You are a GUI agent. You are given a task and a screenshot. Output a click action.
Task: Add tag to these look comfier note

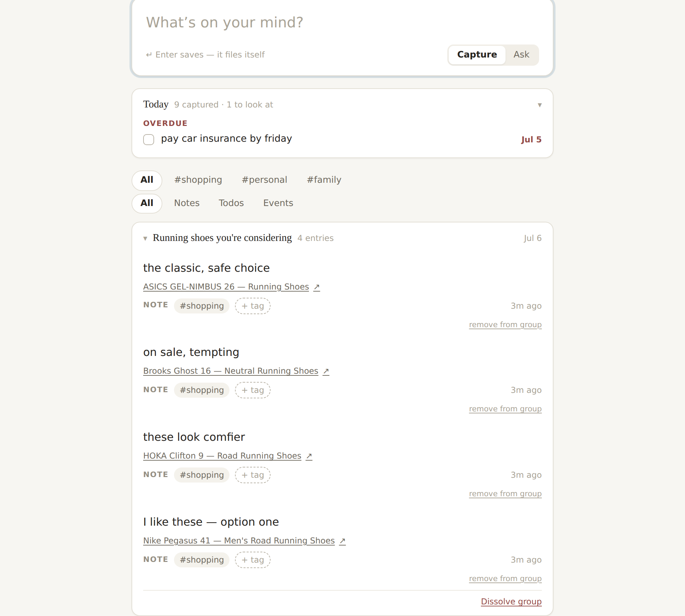click(253, 475)
